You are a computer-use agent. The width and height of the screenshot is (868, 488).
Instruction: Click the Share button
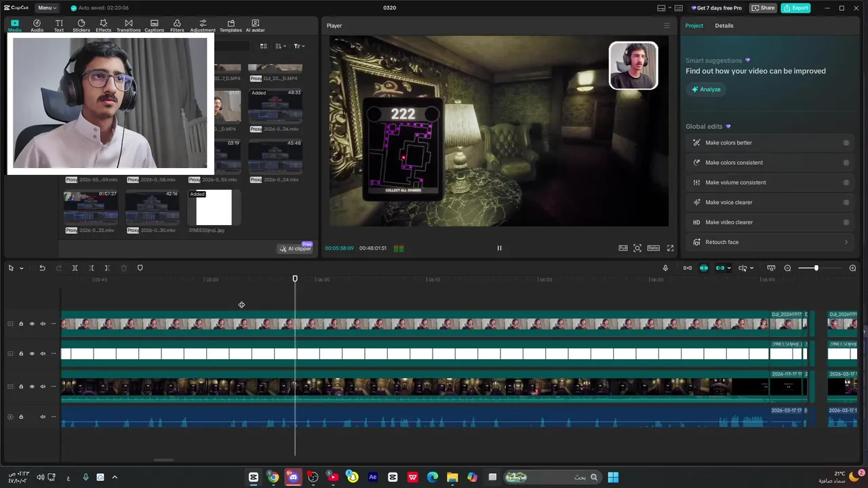coord(763,8)
